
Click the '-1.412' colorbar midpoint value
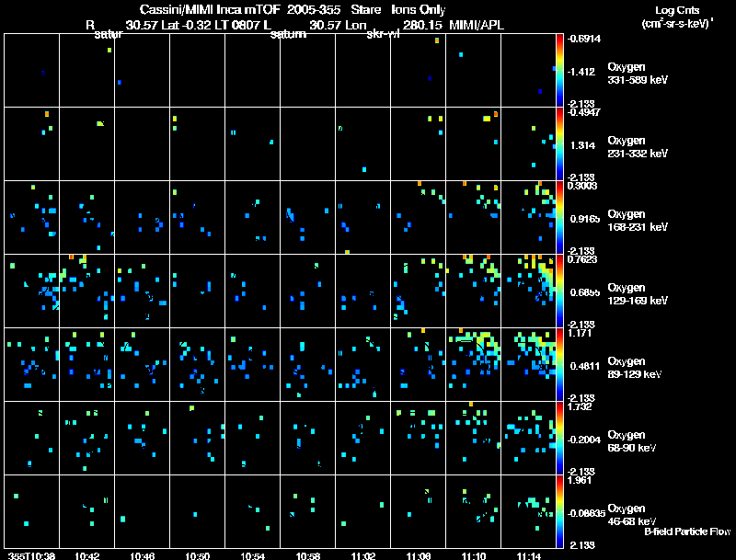tap(581, 72)
